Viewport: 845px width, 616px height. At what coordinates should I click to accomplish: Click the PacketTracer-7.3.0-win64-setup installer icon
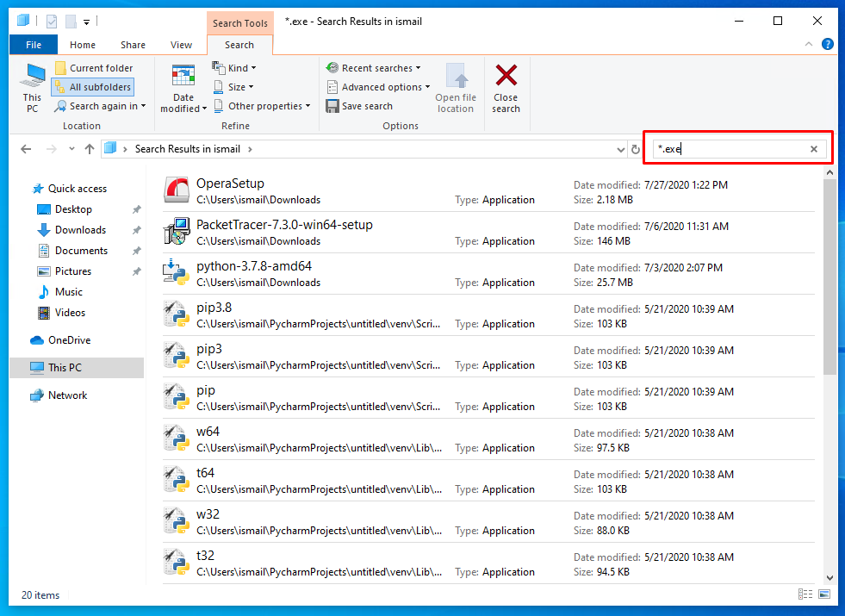(x=177, y=232)
